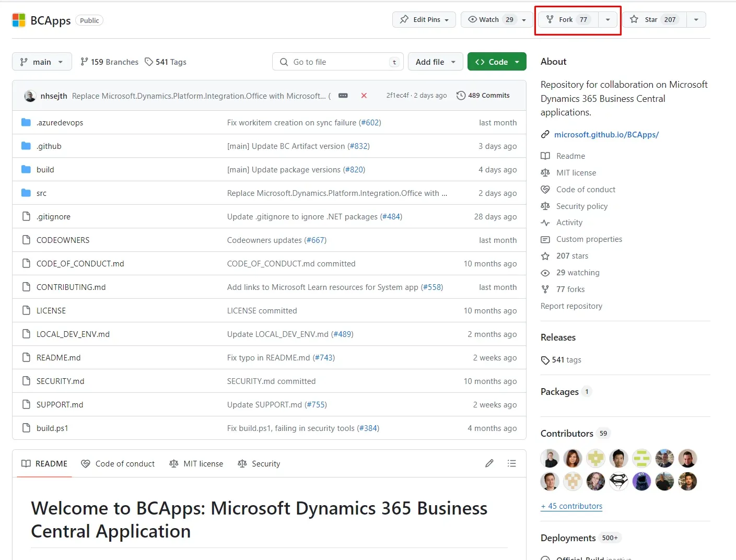The image size is (736, 560).
Task: Open pull request #602 link
Action: 370,123
